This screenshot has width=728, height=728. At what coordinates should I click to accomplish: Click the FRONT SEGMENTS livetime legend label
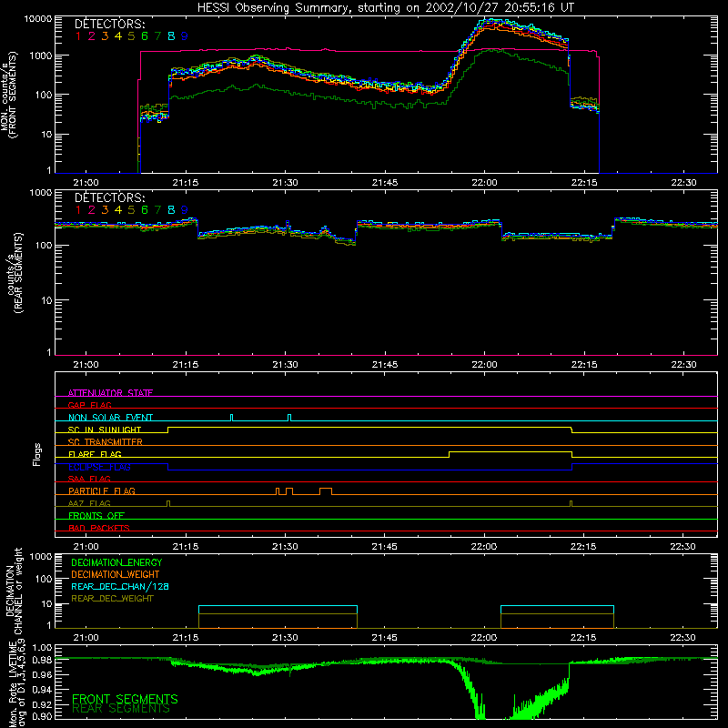coord(125,699)
